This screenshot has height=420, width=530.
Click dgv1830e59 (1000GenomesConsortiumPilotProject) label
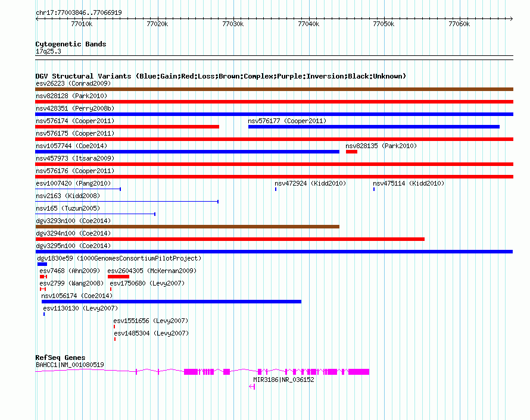click(119, 258)
